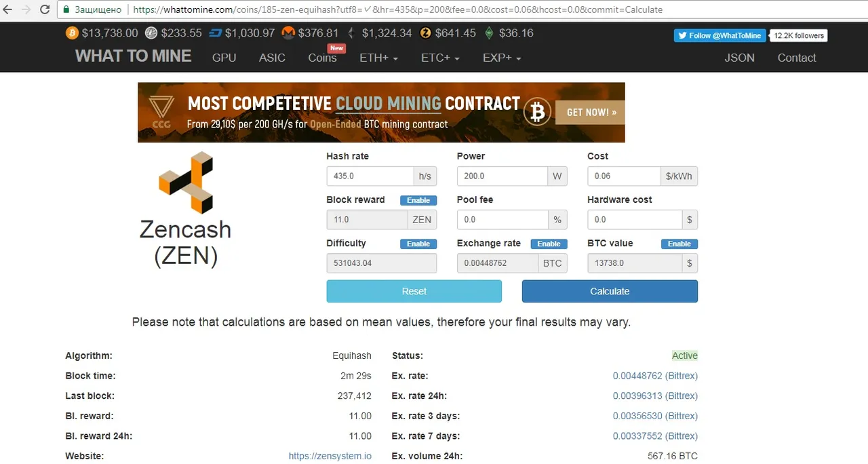Image resolution: width=868 pixels, height=464 pixels.
Task: Open the GPU menu item
Action: pyautogui.click(x=224, y=58)
